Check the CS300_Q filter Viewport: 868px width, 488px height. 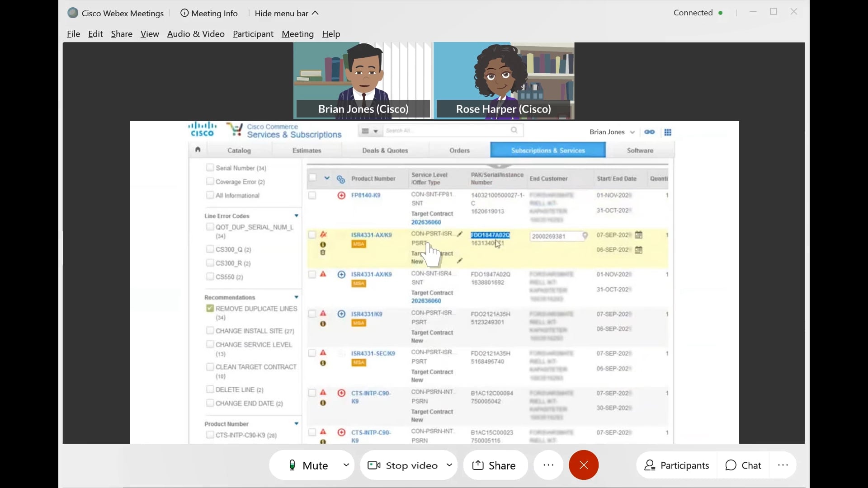[210, 249]
